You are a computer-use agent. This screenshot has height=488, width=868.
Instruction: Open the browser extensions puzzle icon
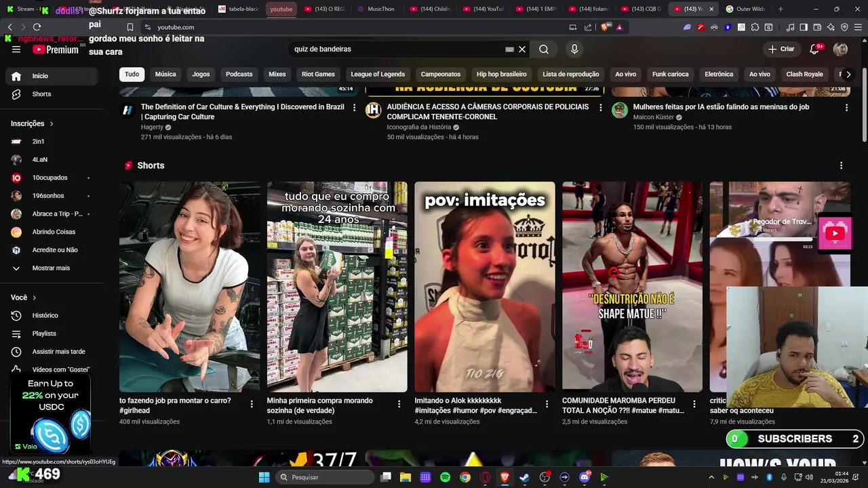[755, 27]
